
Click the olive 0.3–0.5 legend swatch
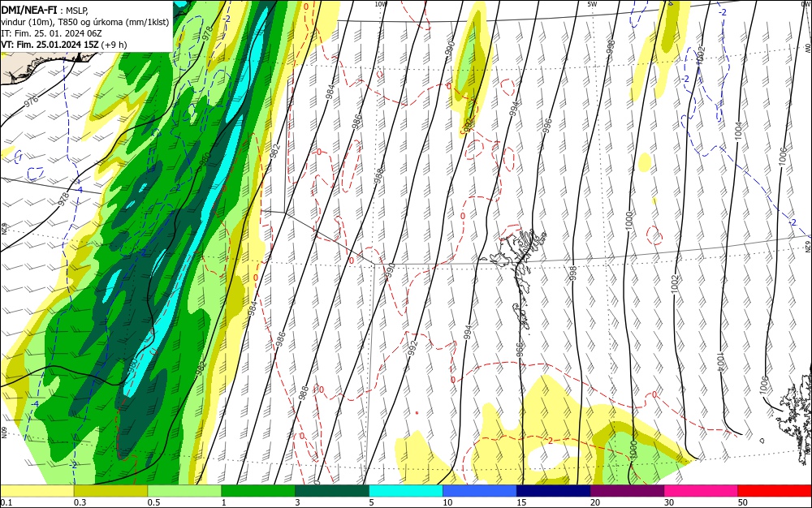(110, 491)
